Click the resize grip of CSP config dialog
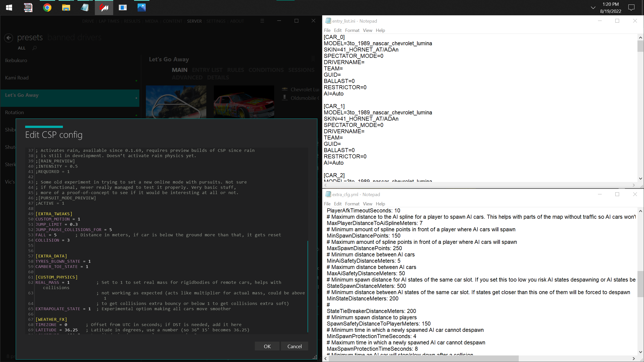This screenshot has width=644, height=362. [x=314, y=357]
